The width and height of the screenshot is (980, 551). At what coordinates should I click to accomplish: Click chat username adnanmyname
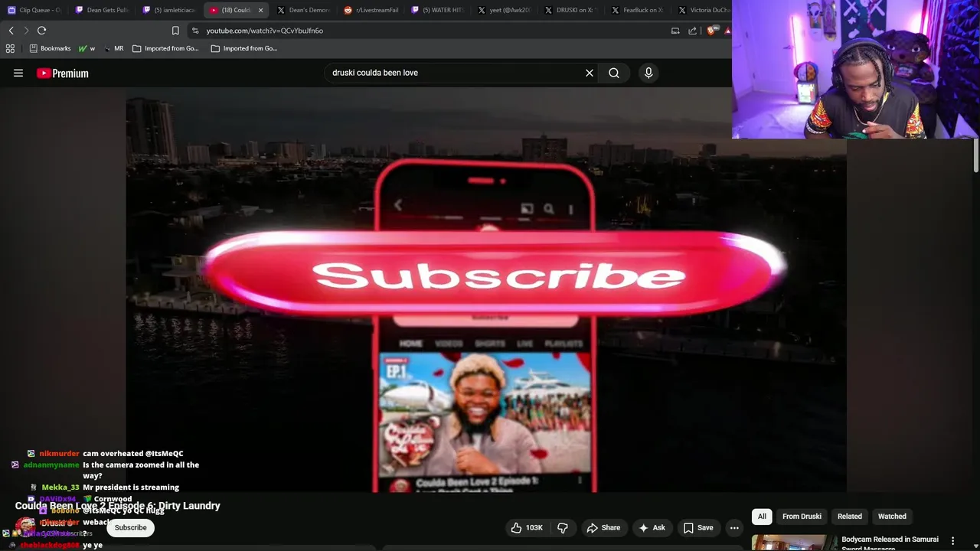pyautogui.click(x=51, y=465)
